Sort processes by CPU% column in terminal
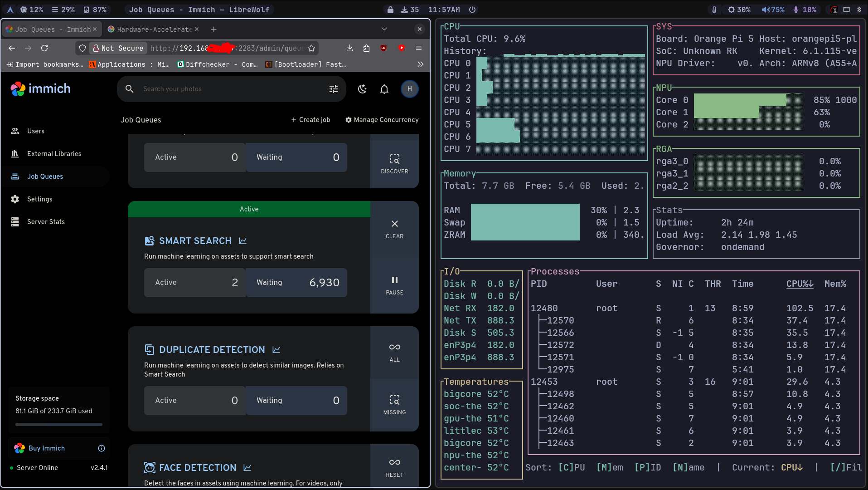 click(800, 284)
